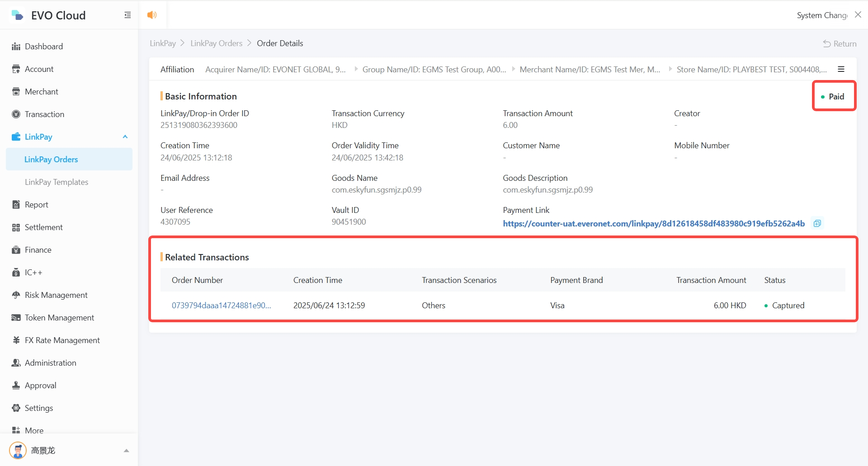Click the sidebar collapse icon
The width and height of the screenshot is (868, 466).
click(127, 15)
